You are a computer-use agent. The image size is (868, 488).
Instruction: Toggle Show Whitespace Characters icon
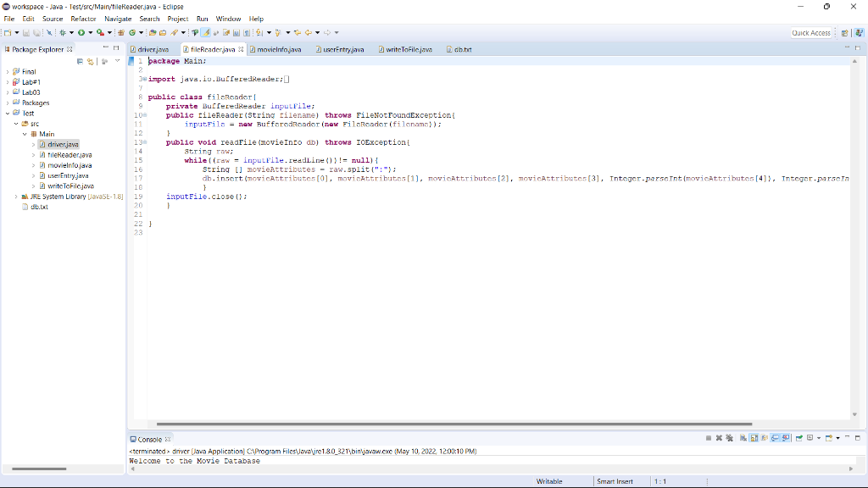247,33
